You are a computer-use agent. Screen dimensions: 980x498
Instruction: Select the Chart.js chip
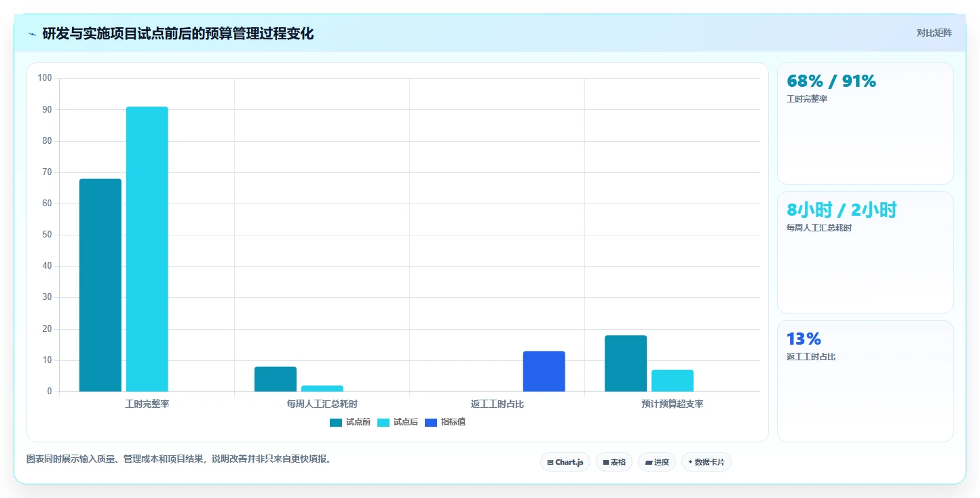[565, 462]
